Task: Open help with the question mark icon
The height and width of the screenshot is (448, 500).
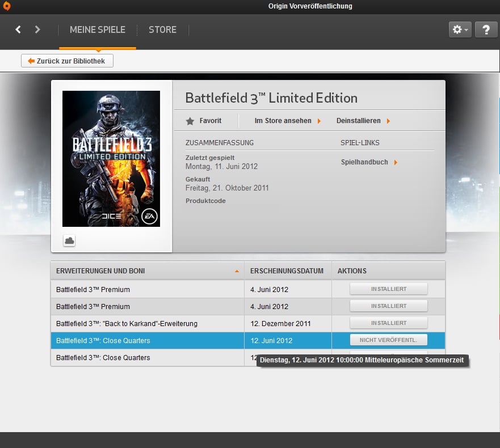Action: [x=486, y=30]
